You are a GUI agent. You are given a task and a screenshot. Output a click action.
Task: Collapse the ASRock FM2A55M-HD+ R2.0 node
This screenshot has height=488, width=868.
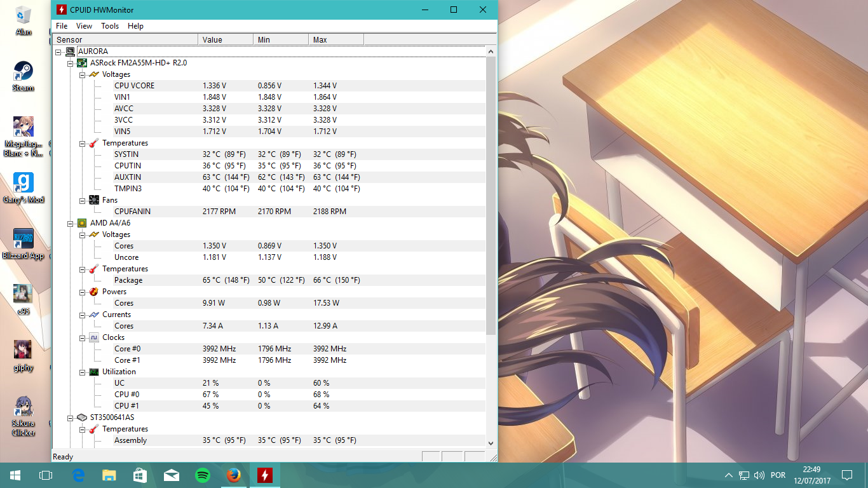[71, 63]
